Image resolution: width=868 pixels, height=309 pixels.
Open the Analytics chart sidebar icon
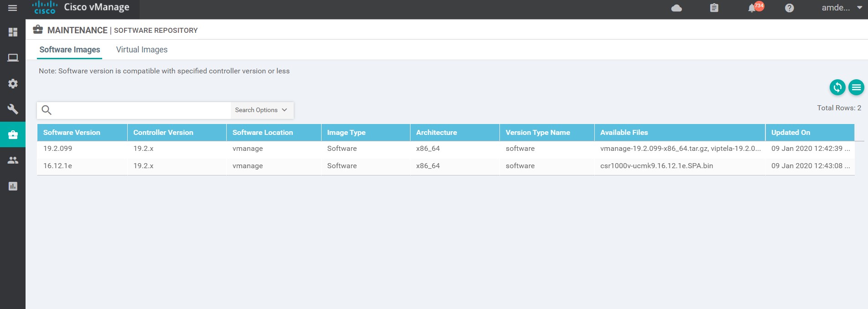tap(13, 186)
